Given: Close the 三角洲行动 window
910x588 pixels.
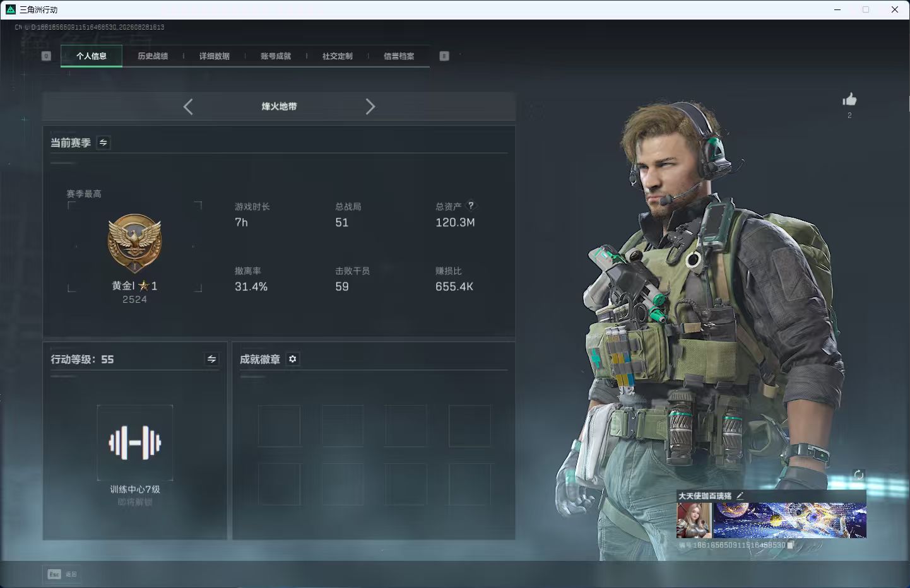Looking at the screenshot, I should (x=895, y=9).
